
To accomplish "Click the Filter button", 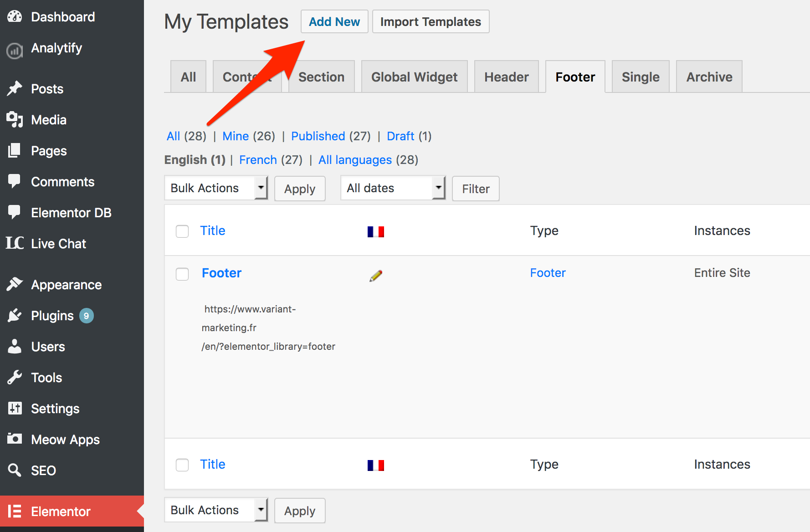I will click(476, 189).
